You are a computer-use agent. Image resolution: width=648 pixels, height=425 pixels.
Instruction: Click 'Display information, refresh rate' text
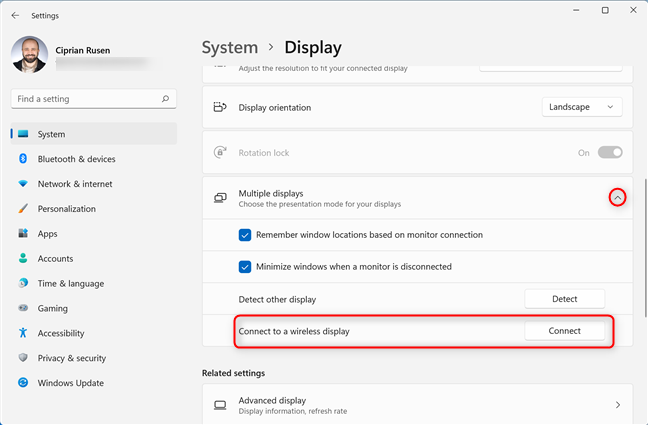293,411
